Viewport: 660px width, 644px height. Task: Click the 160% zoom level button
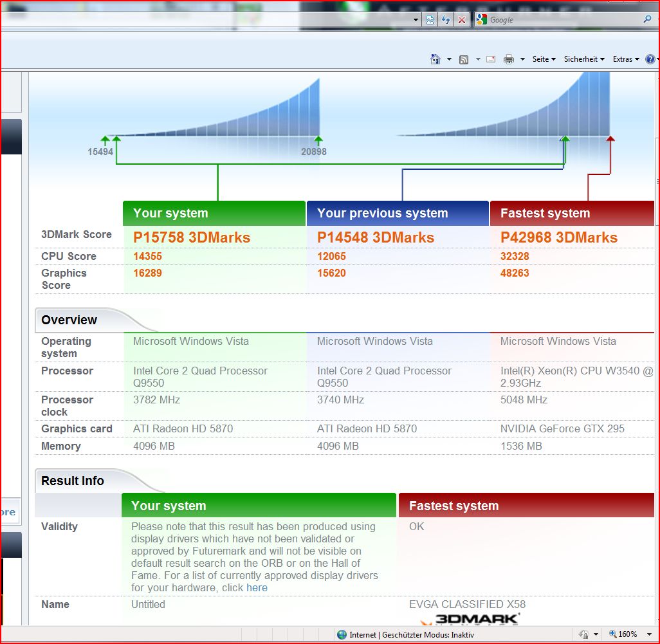click(x=623, y=634)
